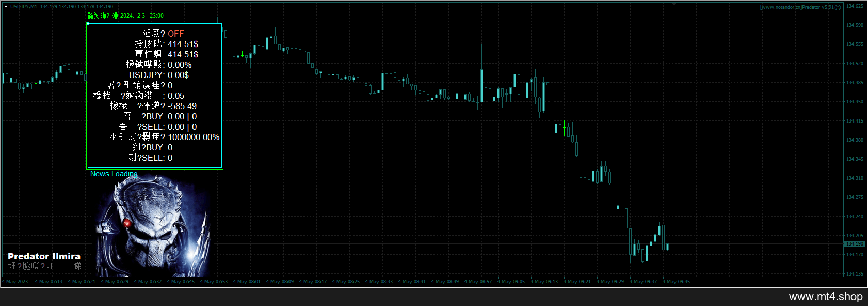Image resolution: width=868 pixels, height=306 pixels.
Task: Click the 4 May 08:17 time axis label
Action: point(313,282)
